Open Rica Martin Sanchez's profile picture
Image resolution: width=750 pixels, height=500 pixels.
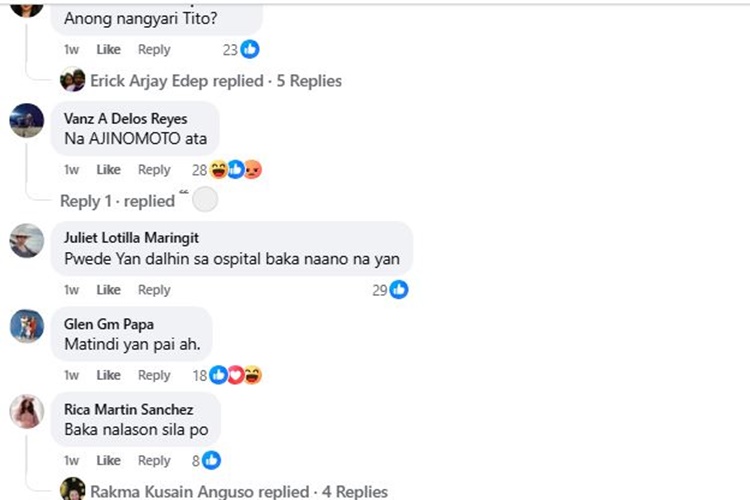coord(27,411)
